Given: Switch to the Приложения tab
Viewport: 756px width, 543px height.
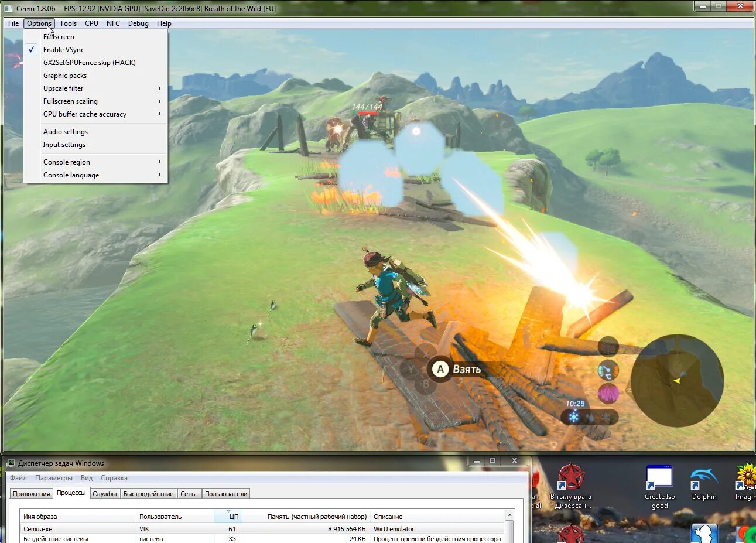Looking at the screenshot, I should click(31, 494).
